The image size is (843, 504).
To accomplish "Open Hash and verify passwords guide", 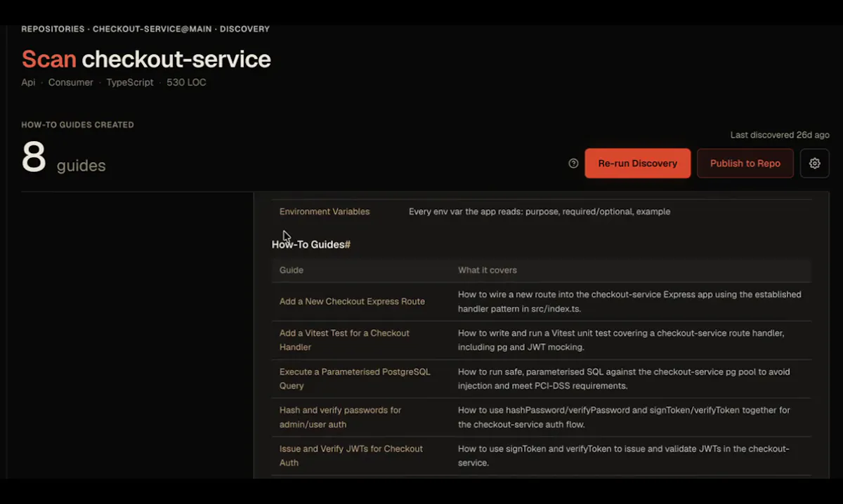I will [340, 418].
